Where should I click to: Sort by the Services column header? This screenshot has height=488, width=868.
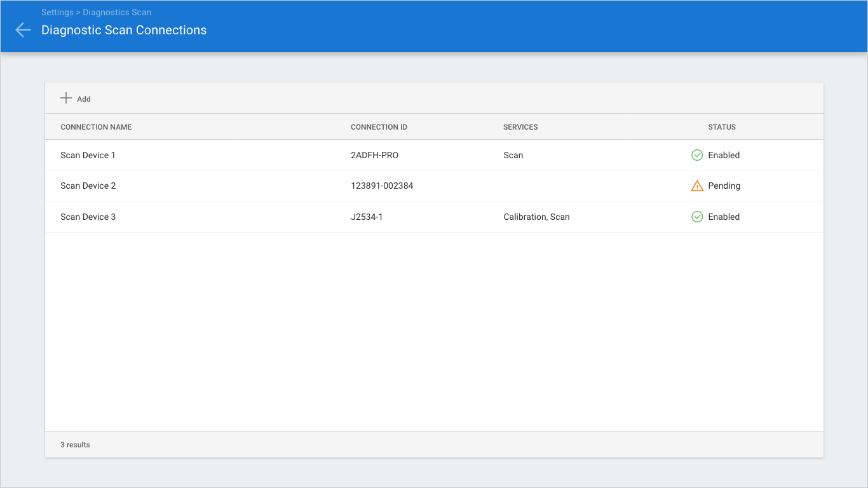[x=520, y=127]
